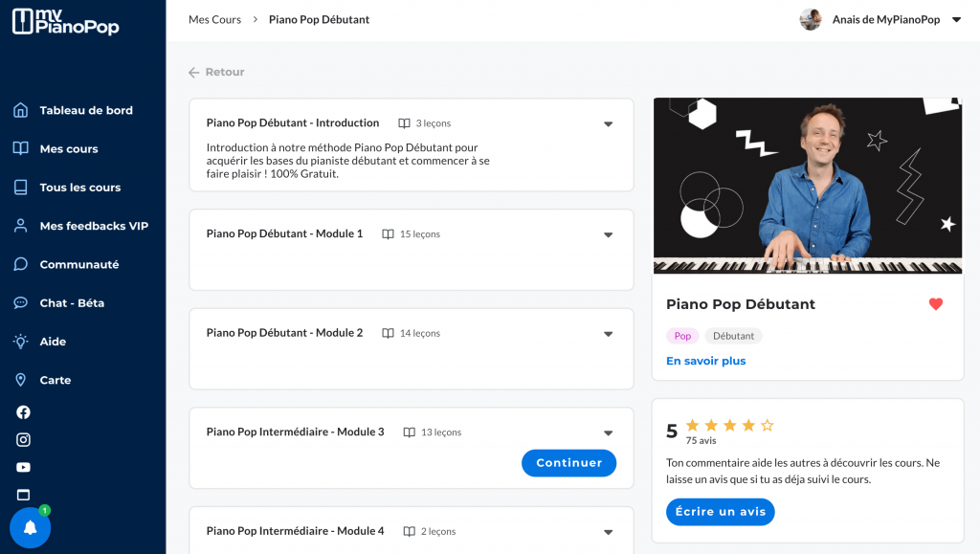Expand the Débutant Module 1 arrow
The height and width of the screenshot is (554, 980).
(608, 234)
